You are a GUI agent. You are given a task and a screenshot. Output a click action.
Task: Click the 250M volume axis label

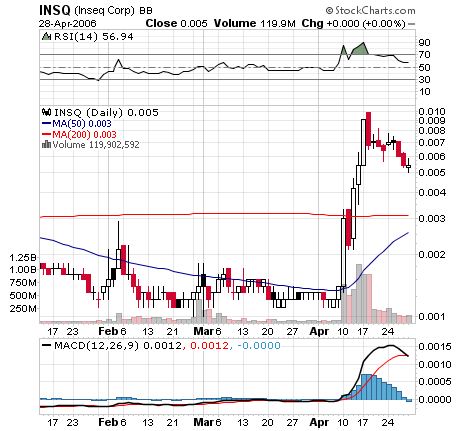(23, 309)
